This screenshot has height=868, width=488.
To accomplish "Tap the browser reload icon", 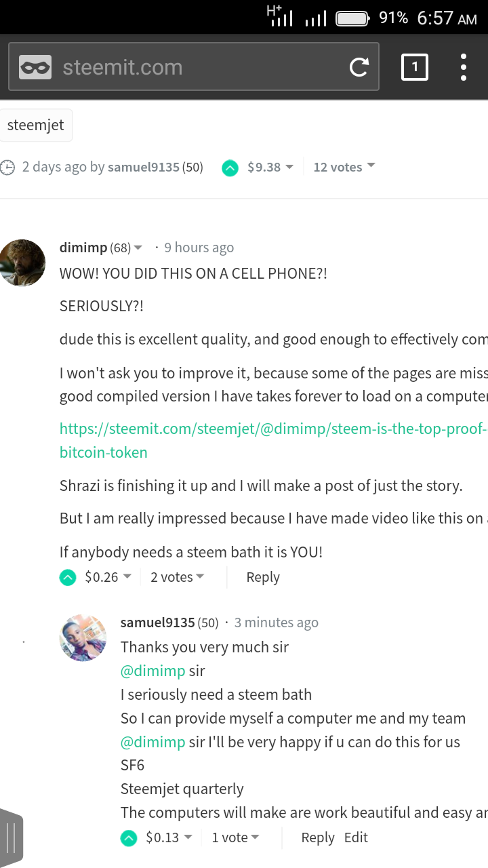I will point(359,67).
